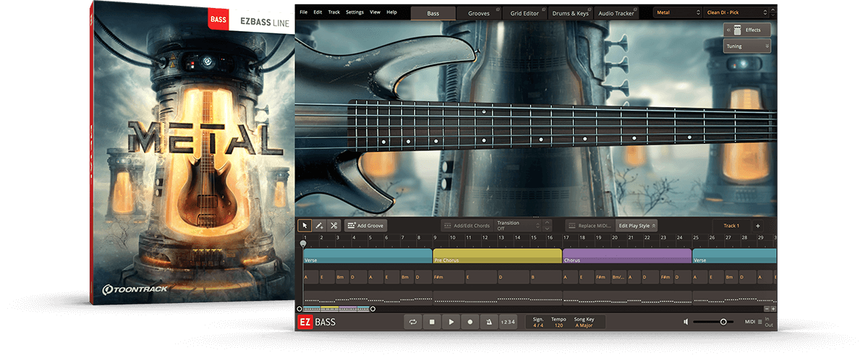The width and height of the screenshot is (868, 358).
Task: Switch to the Grooves tab
Action: pyautogui.click(x=478, y=13)
